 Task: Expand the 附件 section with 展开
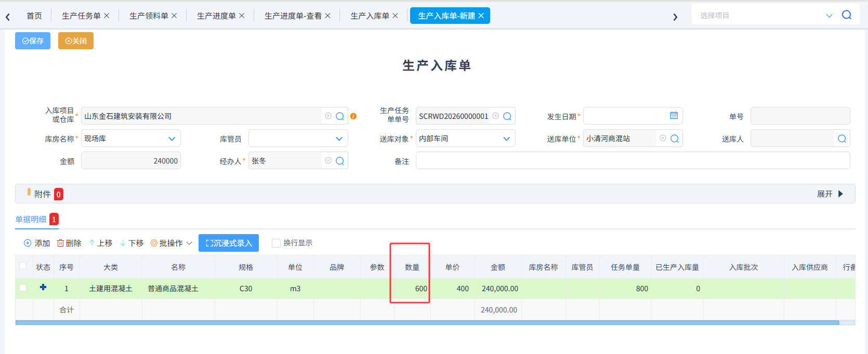click(830, 194)
